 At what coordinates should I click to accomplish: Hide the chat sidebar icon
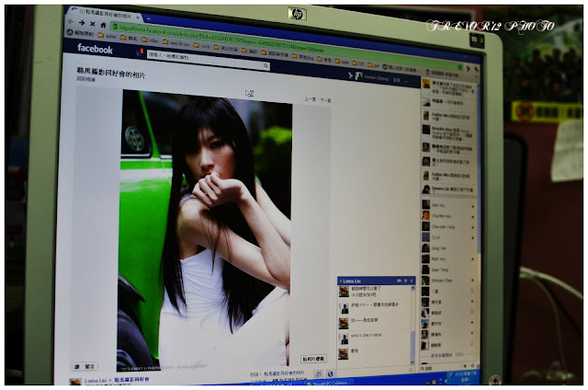(472, 365)
